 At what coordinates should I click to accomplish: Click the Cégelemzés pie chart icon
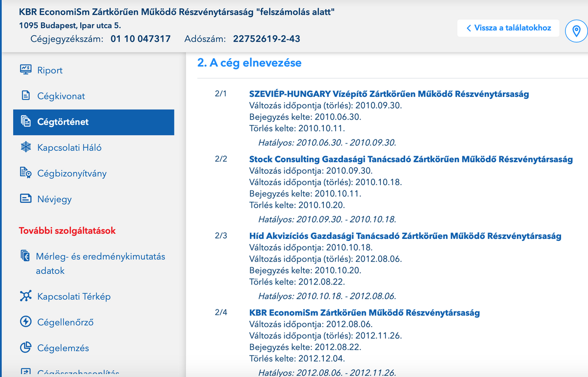click(25, 348)
